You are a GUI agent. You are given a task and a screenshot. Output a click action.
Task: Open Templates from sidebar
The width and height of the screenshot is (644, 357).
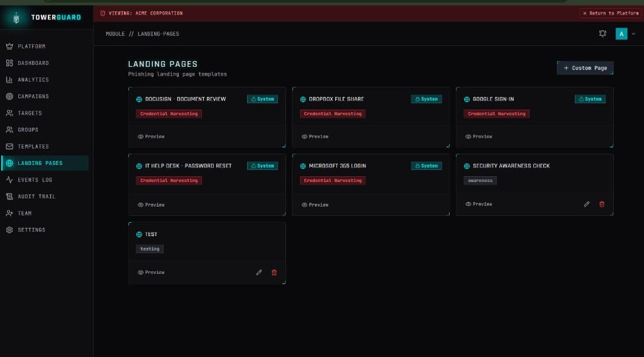(44, 147)
